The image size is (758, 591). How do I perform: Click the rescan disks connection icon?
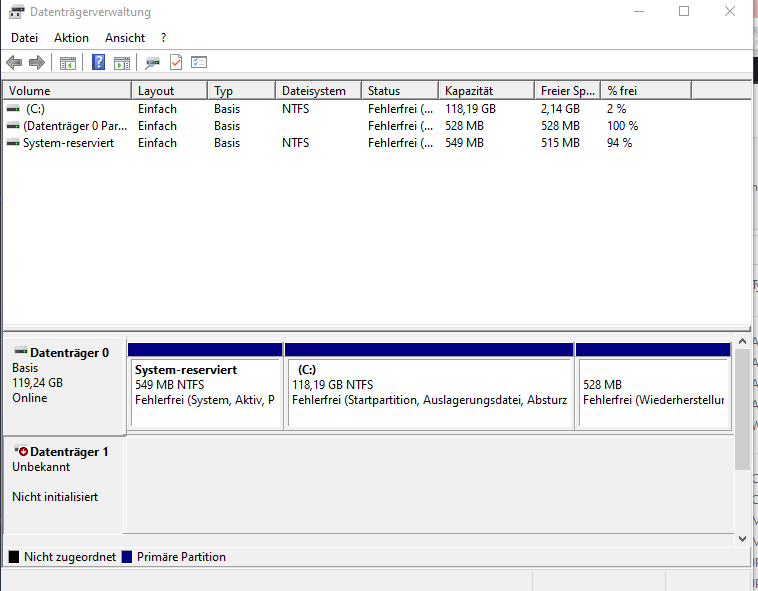[x=152, y=63]
